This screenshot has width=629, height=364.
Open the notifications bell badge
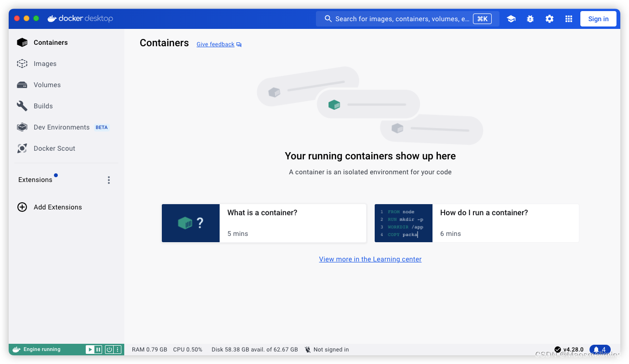tap(600, 350)
